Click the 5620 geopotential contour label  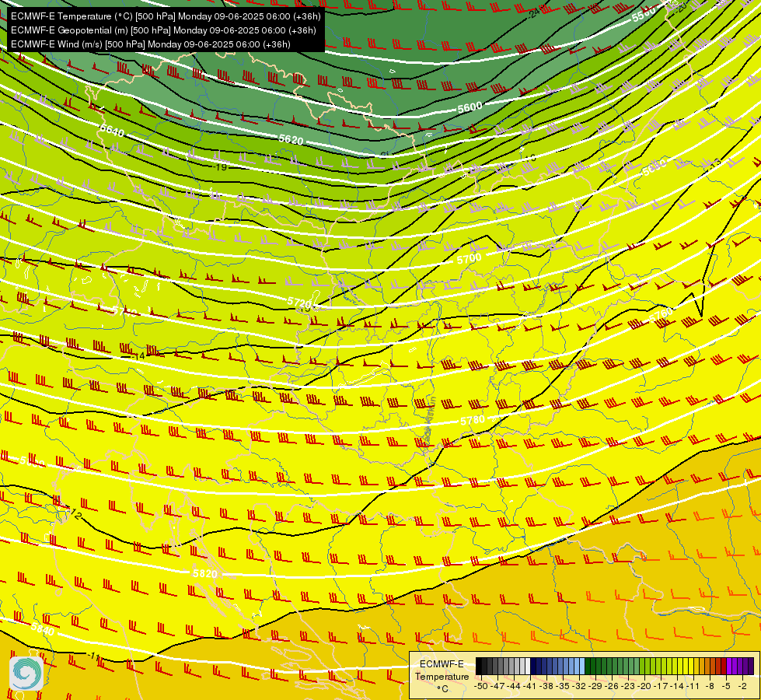point(291,139)
